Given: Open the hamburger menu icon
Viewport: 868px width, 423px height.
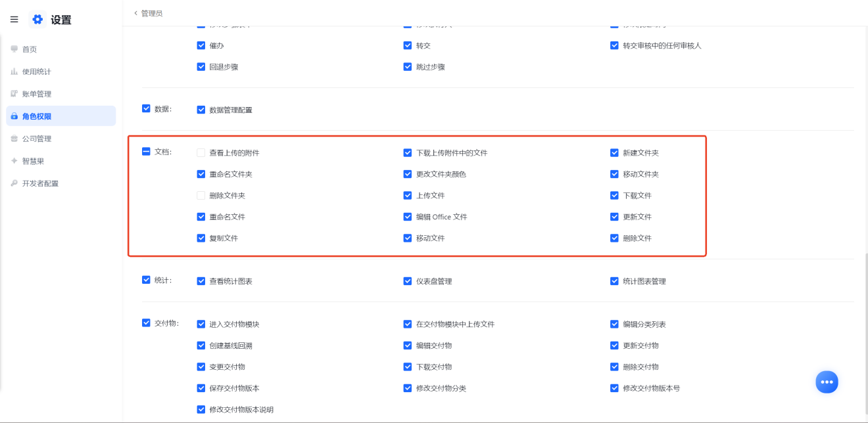Looking at the screenshot, I should pos(14,20).
